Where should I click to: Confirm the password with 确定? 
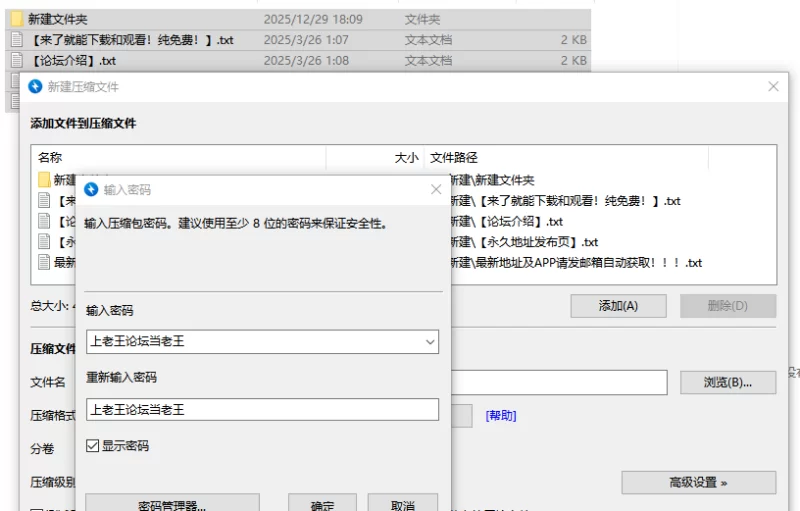(x=322, y=504)
